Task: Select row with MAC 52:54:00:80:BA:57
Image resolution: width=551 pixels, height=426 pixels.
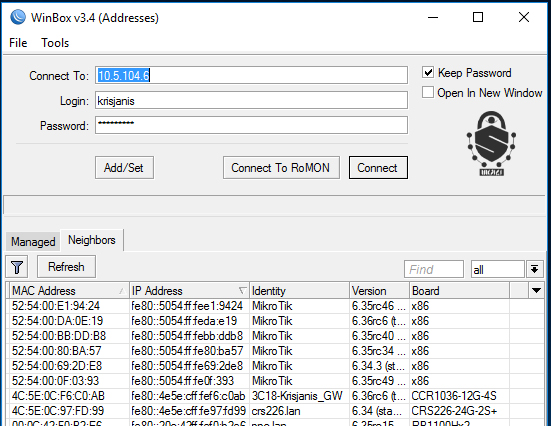Action: pos(275,351)
